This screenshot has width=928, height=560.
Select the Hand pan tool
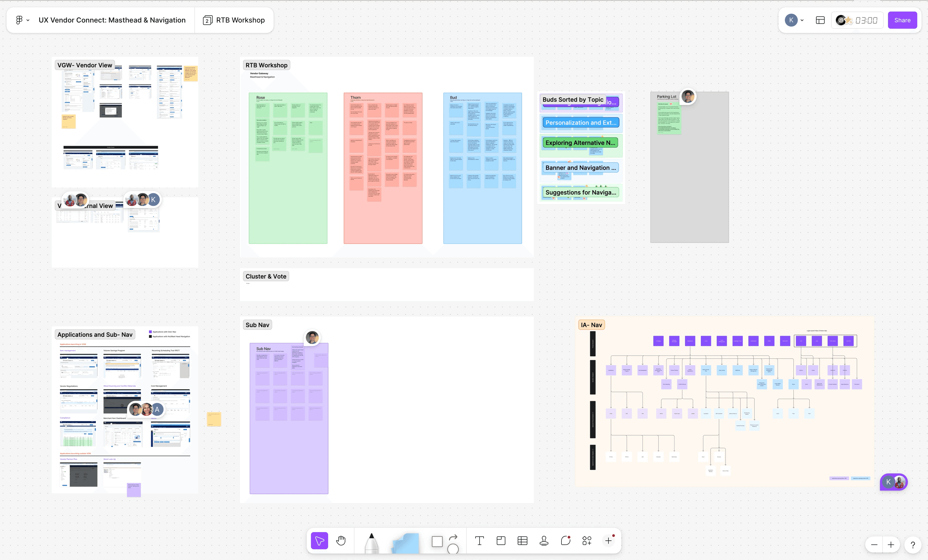click(341, 541)
